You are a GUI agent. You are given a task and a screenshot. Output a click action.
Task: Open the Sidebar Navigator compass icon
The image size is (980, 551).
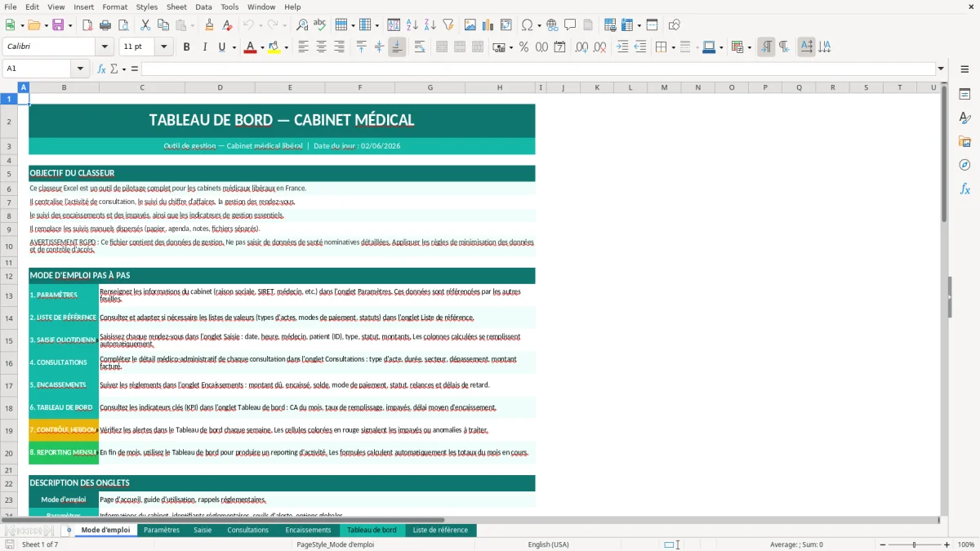tap(964, 166)
